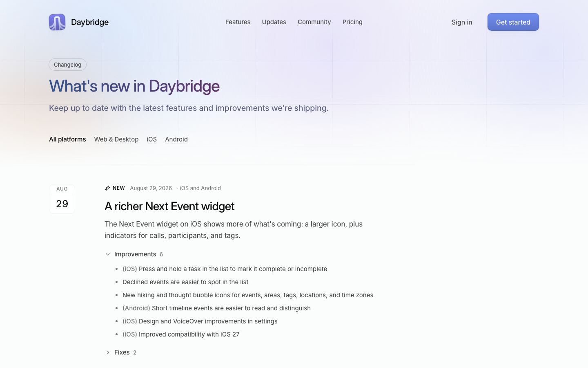Open the Updates menu item
The image size is (588, 368).
(x=274, y=22)
